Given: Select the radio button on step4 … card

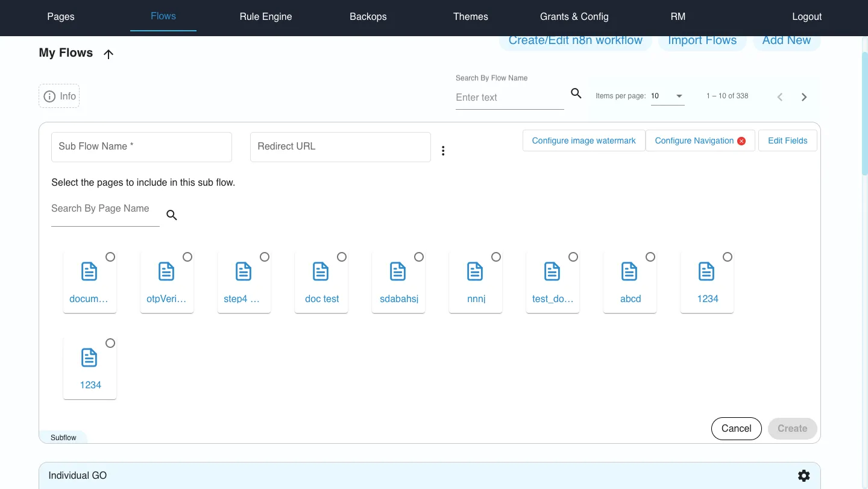Looking at the screenshot, I should click(x=265, y=257).
